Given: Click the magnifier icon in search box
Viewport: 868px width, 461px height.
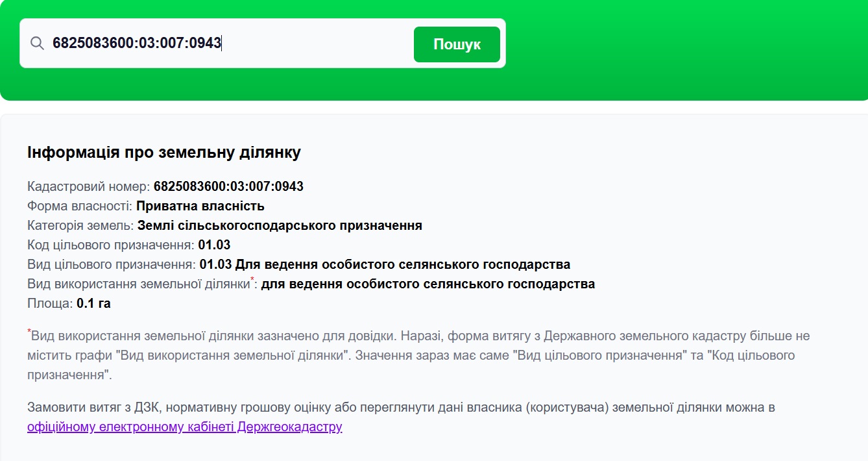Looking at the screenshot, I should click(37, 44).
